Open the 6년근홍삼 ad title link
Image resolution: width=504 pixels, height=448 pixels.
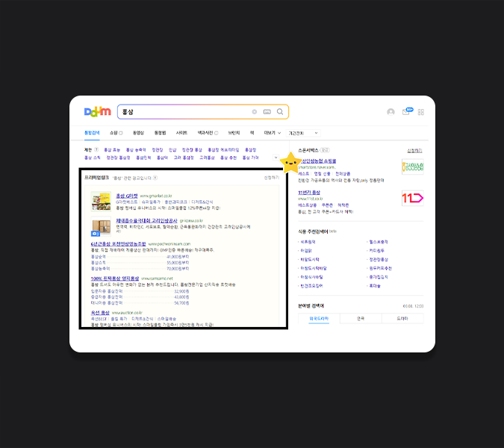118,244
